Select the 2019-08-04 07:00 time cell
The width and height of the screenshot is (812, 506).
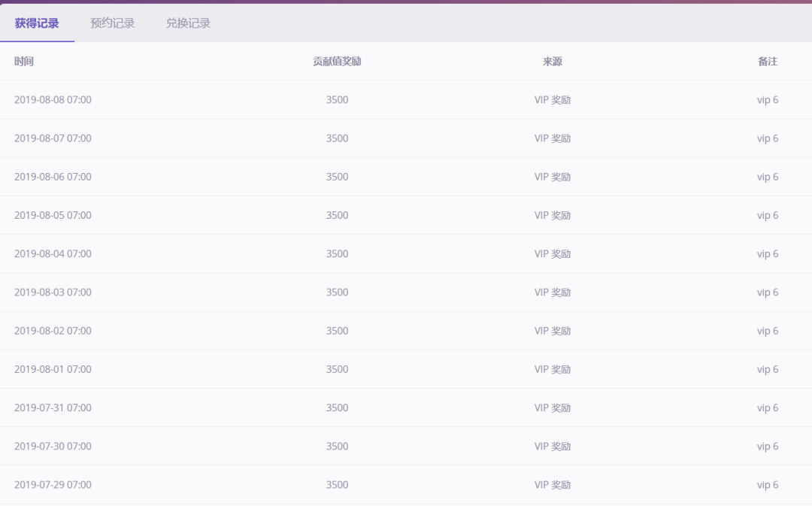[x=53, y=254]
